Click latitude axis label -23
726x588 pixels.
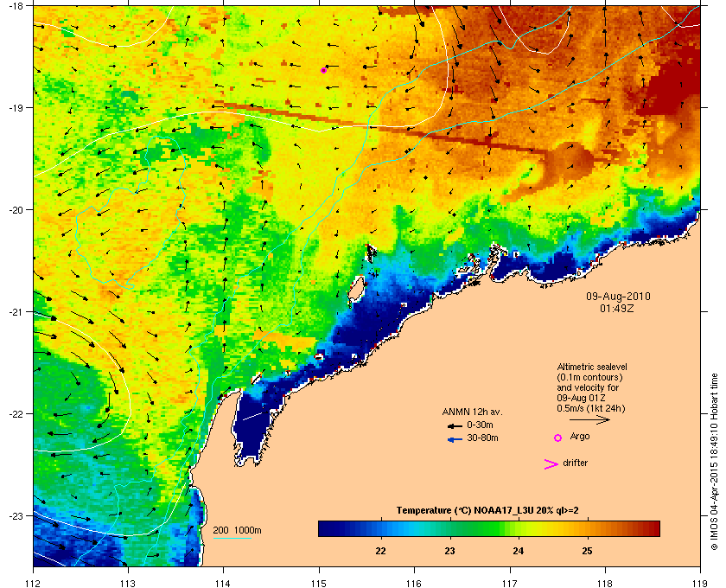(15, 515)
